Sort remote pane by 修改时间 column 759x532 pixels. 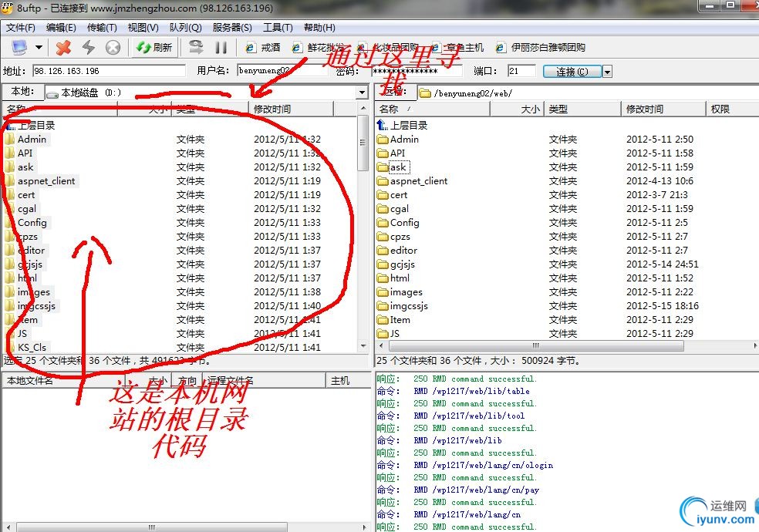point(663,109)
